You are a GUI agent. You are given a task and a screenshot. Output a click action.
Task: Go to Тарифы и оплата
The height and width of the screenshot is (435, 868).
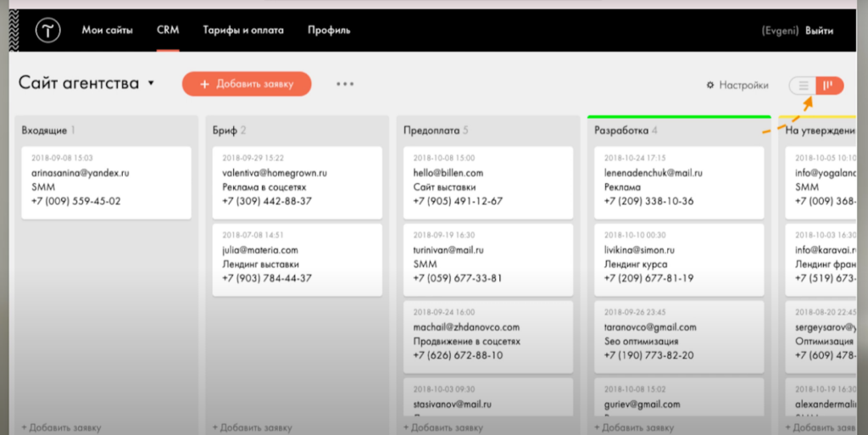click(x=243, y=30)
